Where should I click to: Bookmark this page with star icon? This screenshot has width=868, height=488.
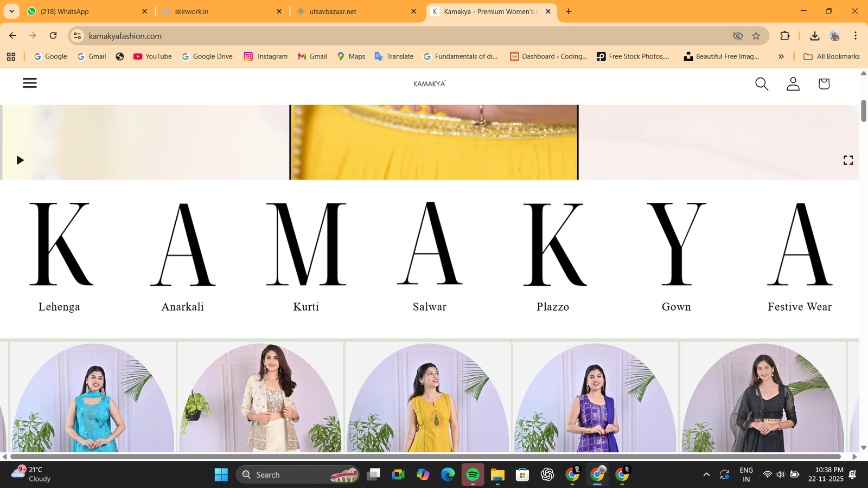click(x=756, y=36)
